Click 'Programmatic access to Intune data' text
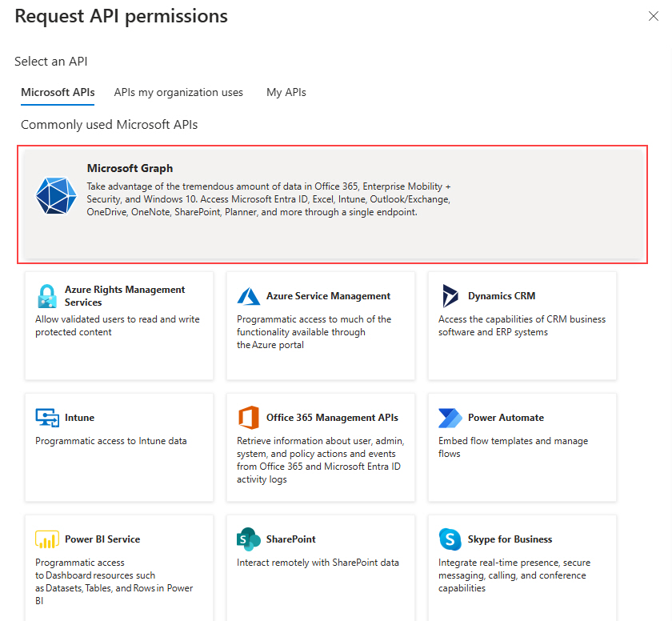This screenshot has height=621, width=672. [111, 441]
